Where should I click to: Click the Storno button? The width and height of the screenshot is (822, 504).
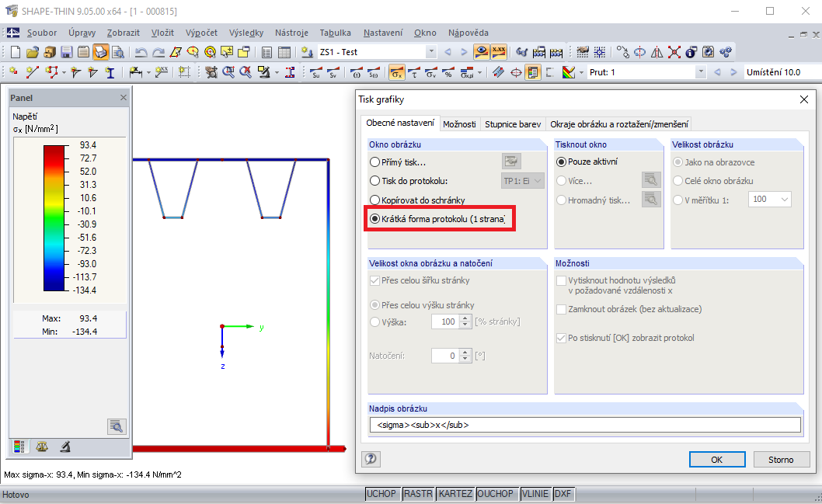pos(781,460)
